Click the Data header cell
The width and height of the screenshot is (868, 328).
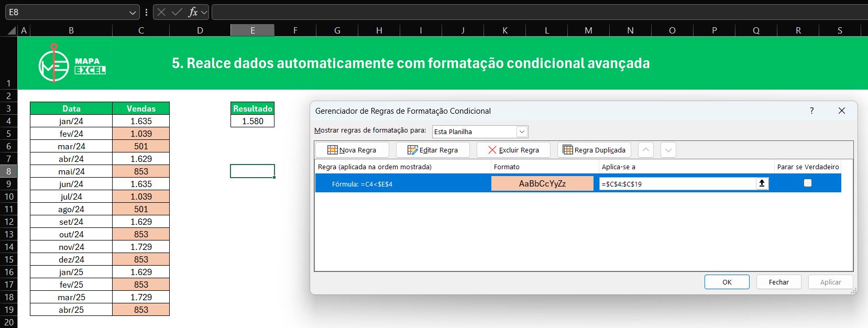point(71,108)
